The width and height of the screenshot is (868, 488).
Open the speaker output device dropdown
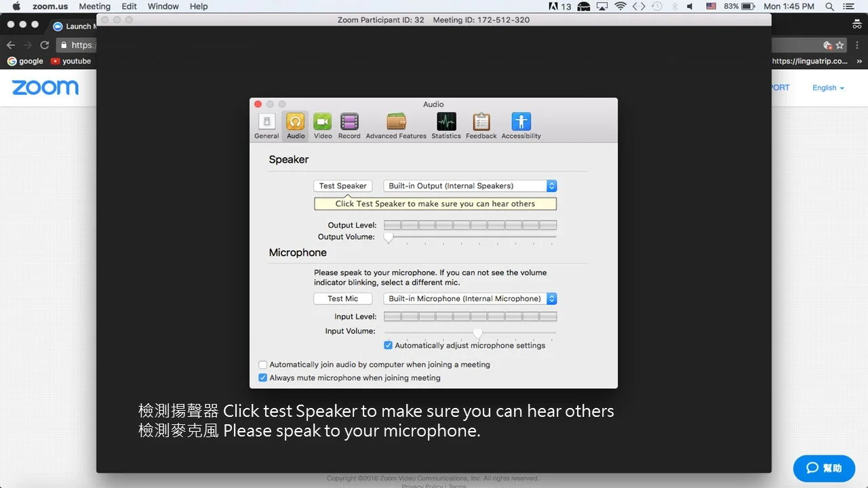(x=470, y=186)
